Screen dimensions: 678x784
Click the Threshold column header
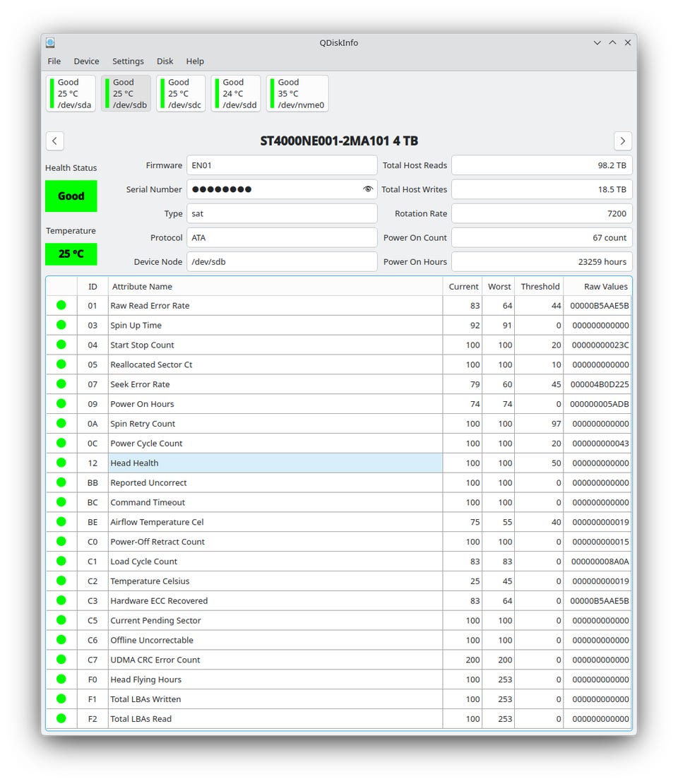click(539, 287)
